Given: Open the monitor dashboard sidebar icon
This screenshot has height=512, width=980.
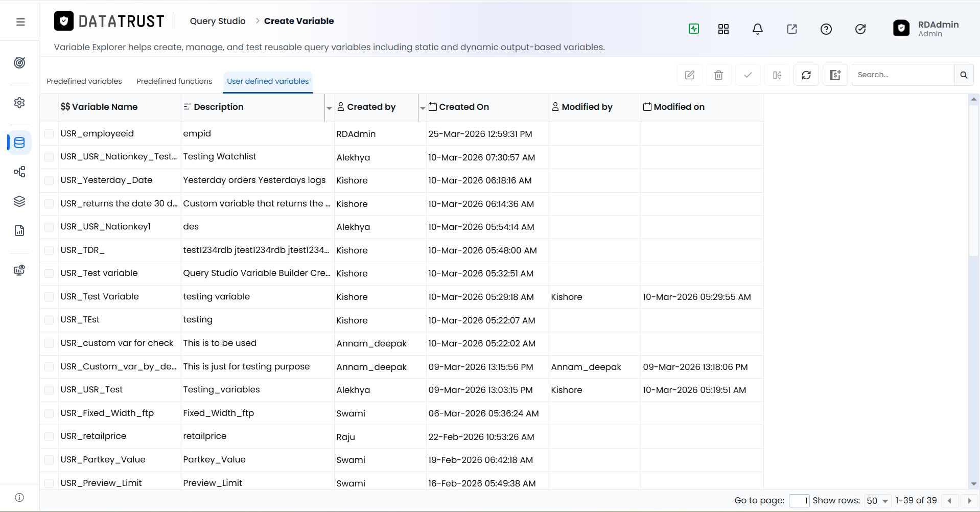Looking at the screenshot, I should [x=19, y=270].
